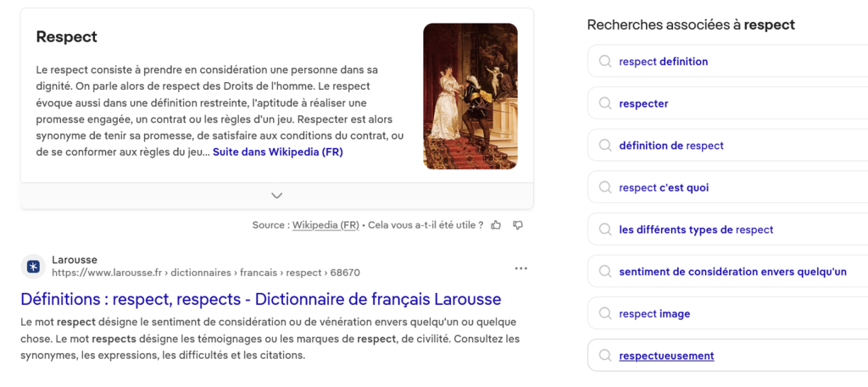The height and width of the screenshot is (387, 868).
Task: Click the thumbs down feedback icon
Action: click(x=518, y=225)
